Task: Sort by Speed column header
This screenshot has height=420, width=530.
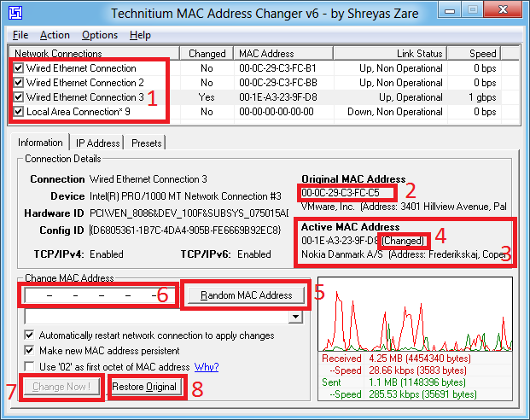Action: coord(475,54)
